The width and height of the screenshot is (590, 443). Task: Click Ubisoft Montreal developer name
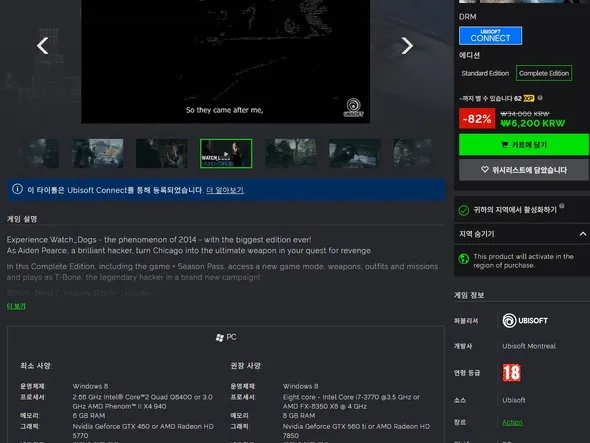[x=529, y=346]
